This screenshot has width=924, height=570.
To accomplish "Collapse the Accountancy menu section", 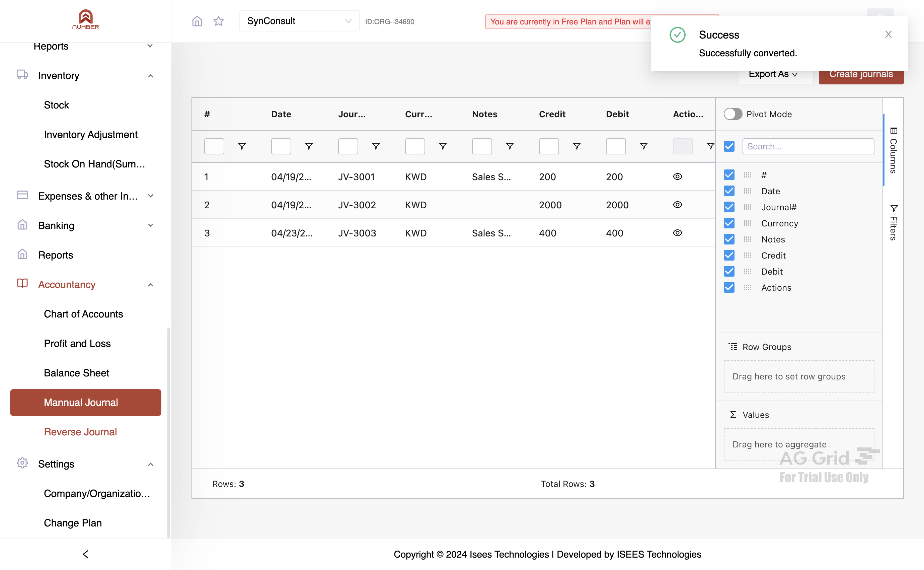I will (x=150, y=285).
